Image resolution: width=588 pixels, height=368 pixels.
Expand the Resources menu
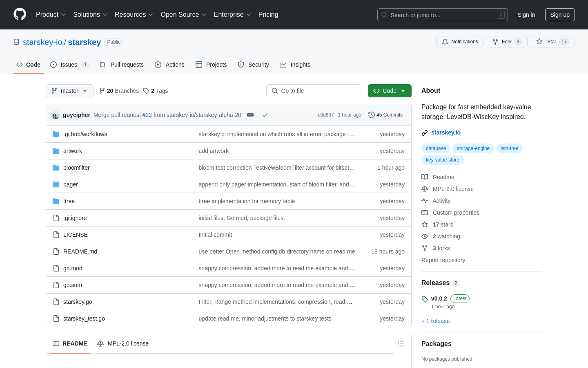tap(134, 14)
